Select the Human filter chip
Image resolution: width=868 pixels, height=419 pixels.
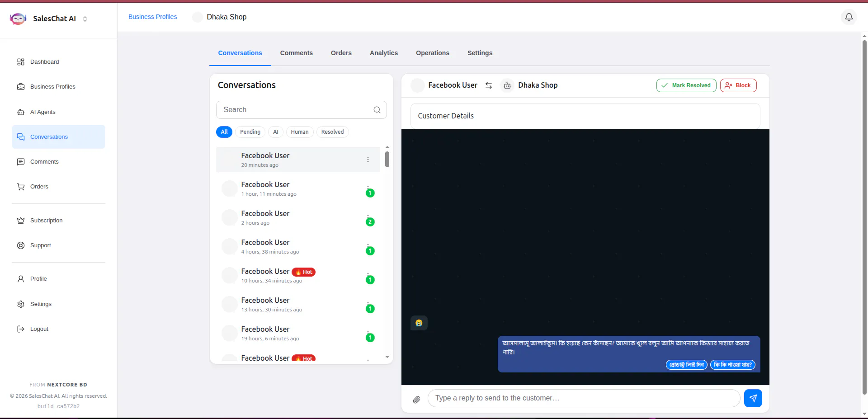point(300,132)
